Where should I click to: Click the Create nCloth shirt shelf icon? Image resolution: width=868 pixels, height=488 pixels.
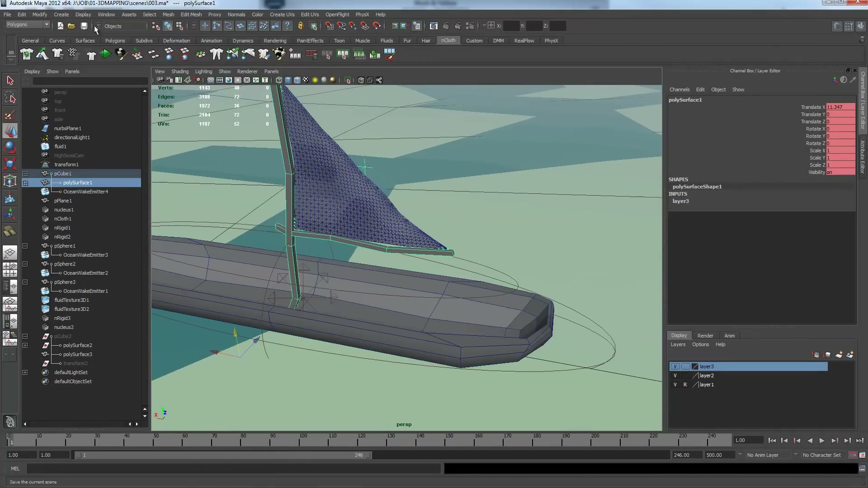pos(26,55)
